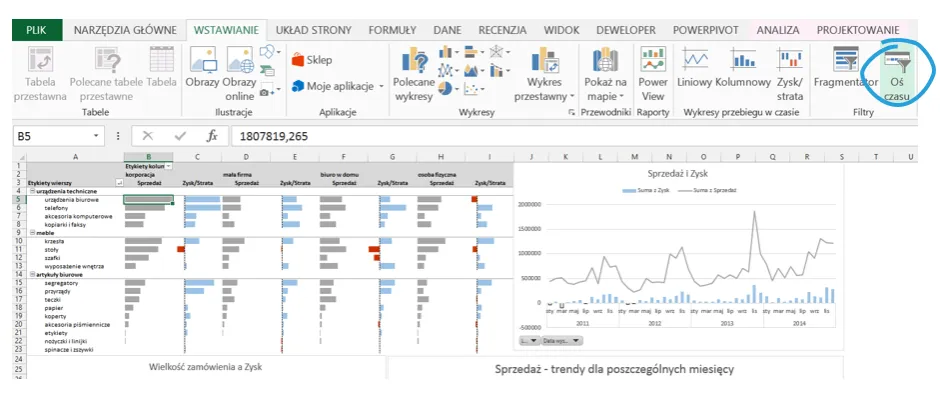Open the Data wys... chart field button
The height and width of the screenshot is (415, 940).
click(x=562, y=341)
